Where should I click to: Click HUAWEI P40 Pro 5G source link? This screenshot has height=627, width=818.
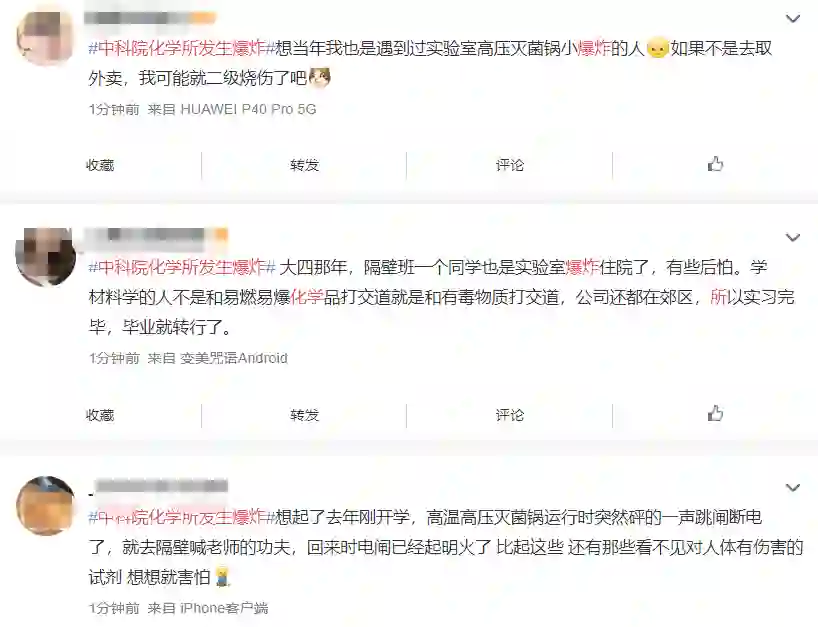pyautogui.click(x=248, y=109)
